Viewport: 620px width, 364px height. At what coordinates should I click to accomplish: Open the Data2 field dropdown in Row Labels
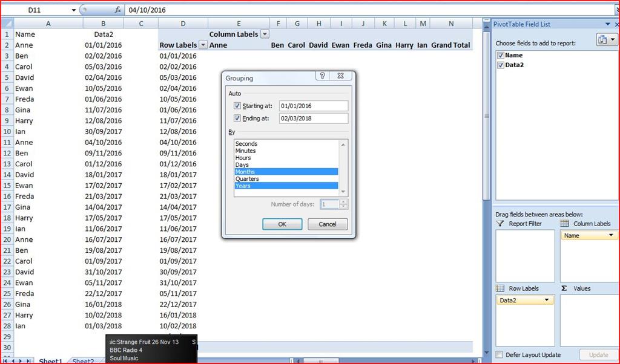tap(547, 300)
